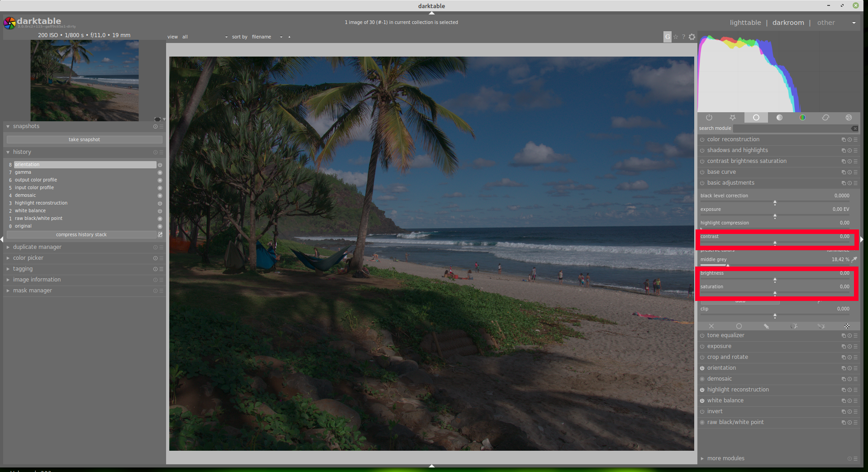Enable the color reconstruction module
Screen dimensions: 868x472
702,139
